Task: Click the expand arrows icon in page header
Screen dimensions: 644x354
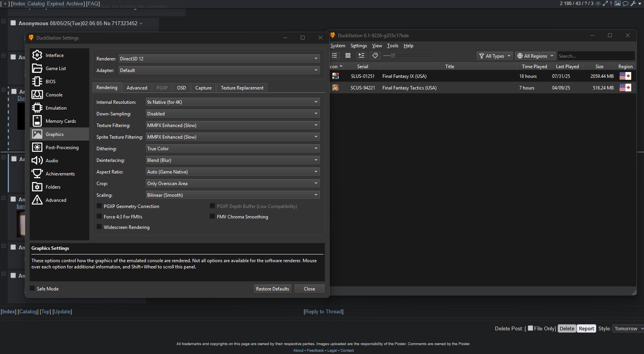Action: (605, 3)
